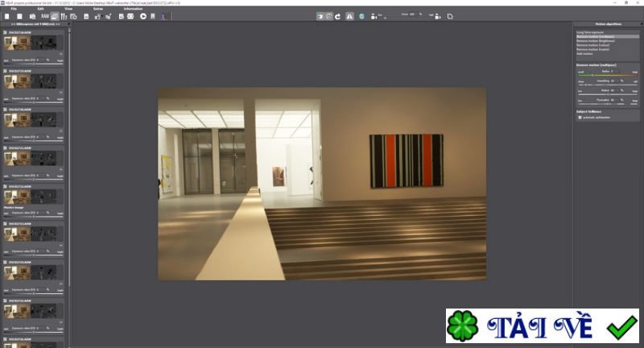Click the Fluctuation slider track
Image resolution: width=644 pixels, height=348 pixels.
[x=608, y=104]
